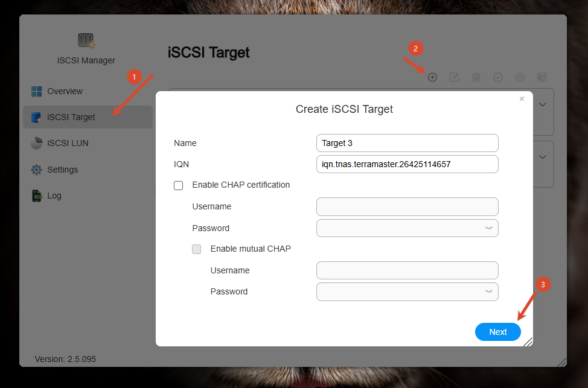Enable CHAP certification checkbox
The width and height of the screenshot is (588, 388).
click(179, 186)
